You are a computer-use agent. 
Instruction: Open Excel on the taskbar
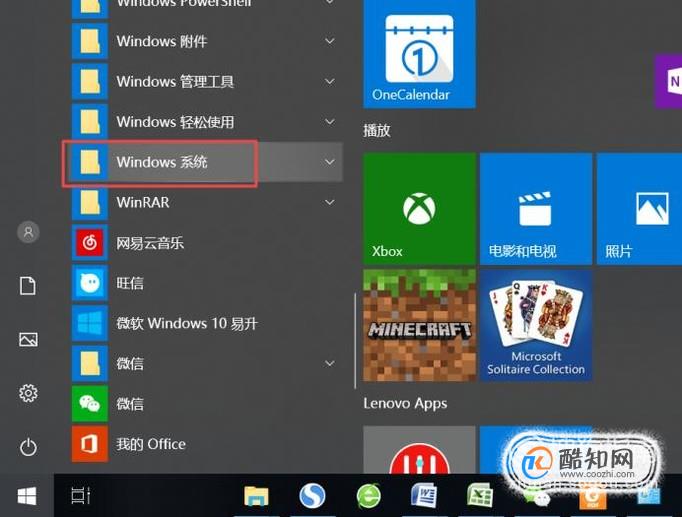[479, 496]
